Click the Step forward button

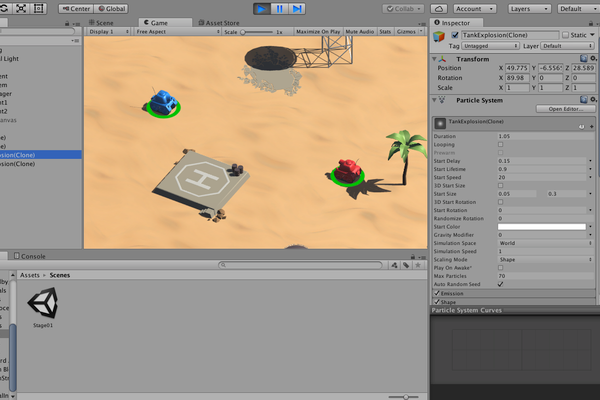coord(297,8)
